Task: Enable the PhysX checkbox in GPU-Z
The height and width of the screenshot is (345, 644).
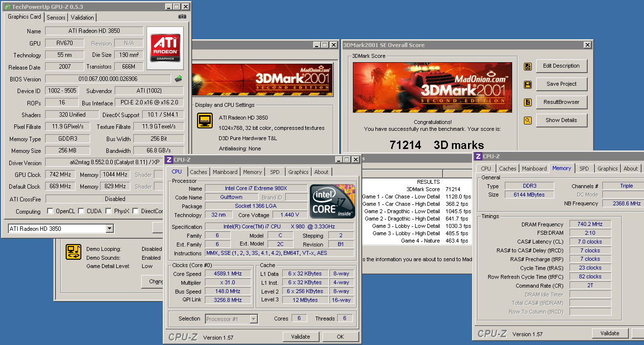Action: (108, 211)
